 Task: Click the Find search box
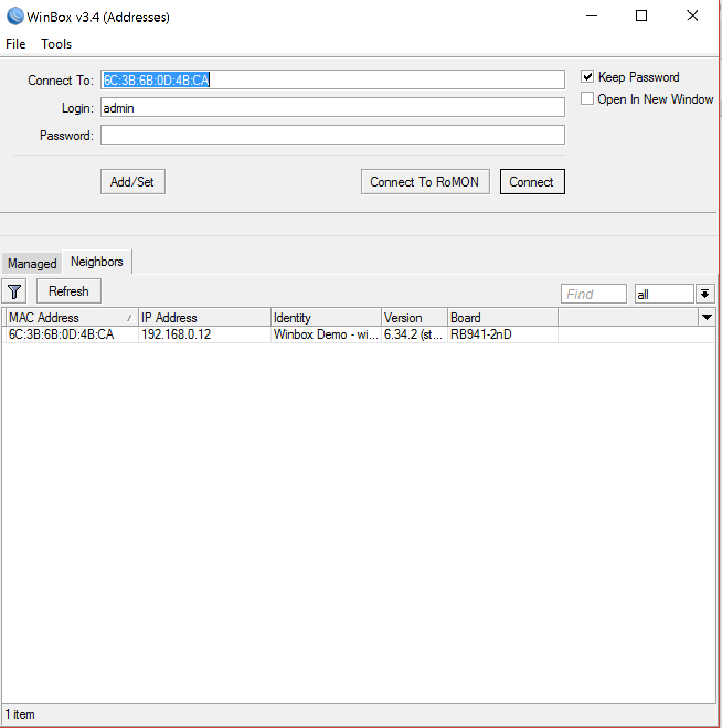(593, 294)
